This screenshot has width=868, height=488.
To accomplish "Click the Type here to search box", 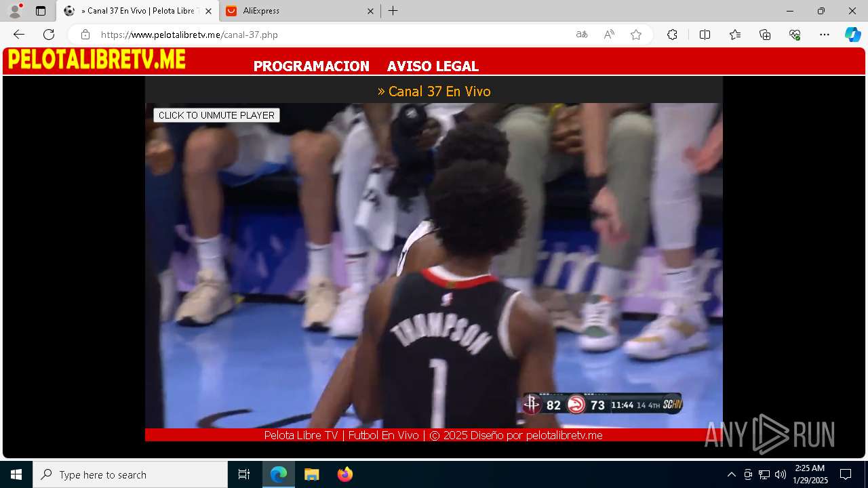I will tap(130, 474).
